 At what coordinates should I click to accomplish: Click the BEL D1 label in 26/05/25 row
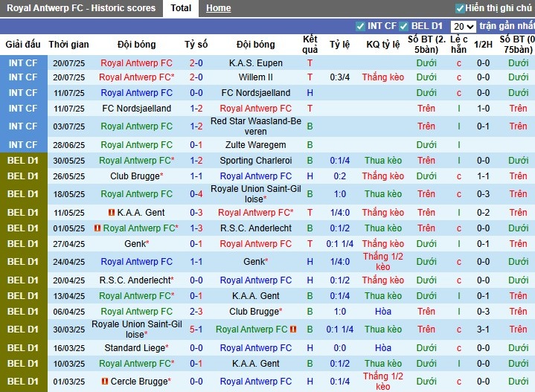(23, 176)
